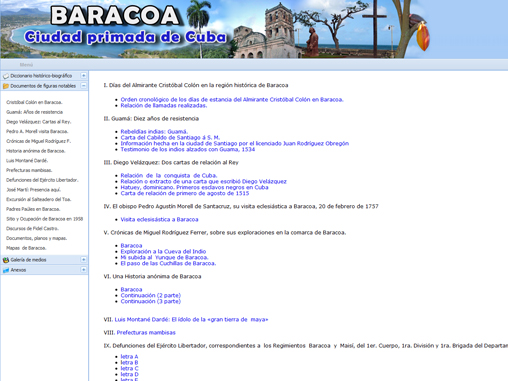Select José Martí: Presencia aquí sidebar entry
This screenshot has height=381, width=508.
pyautogui.click(x=34, y=190)
